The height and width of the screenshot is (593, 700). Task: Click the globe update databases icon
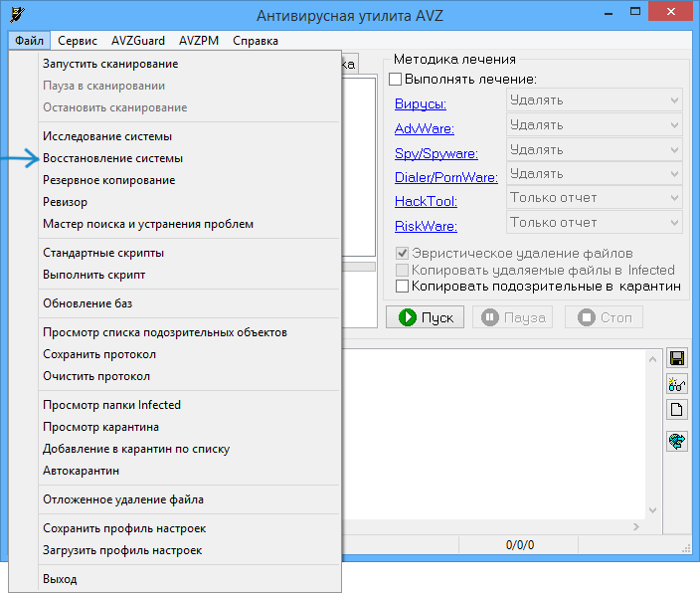[677, 442]
